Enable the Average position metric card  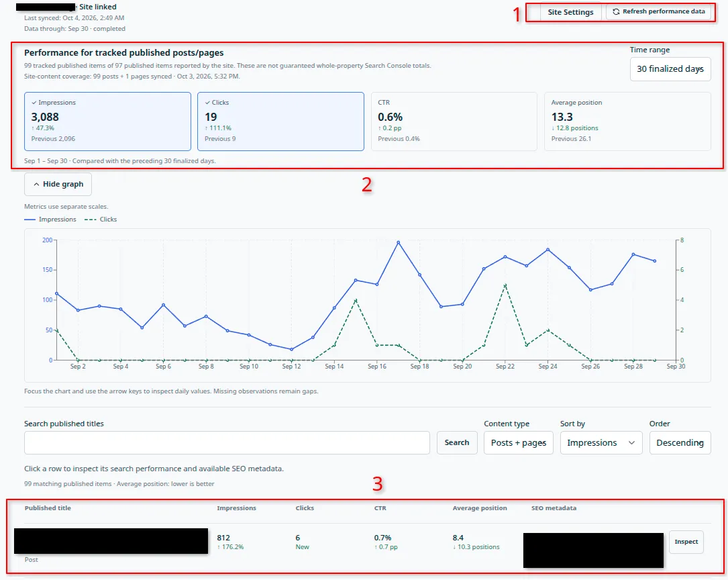point(627,122)
